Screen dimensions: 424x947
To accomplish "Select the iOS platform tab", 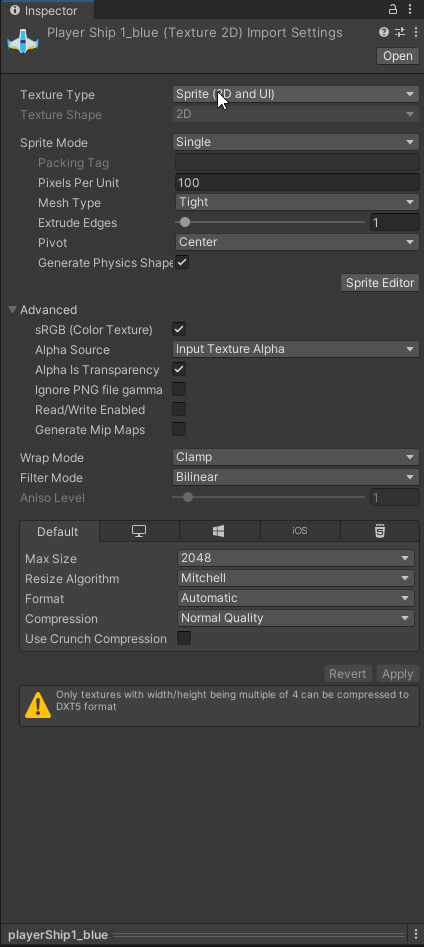I will [300, 531].
